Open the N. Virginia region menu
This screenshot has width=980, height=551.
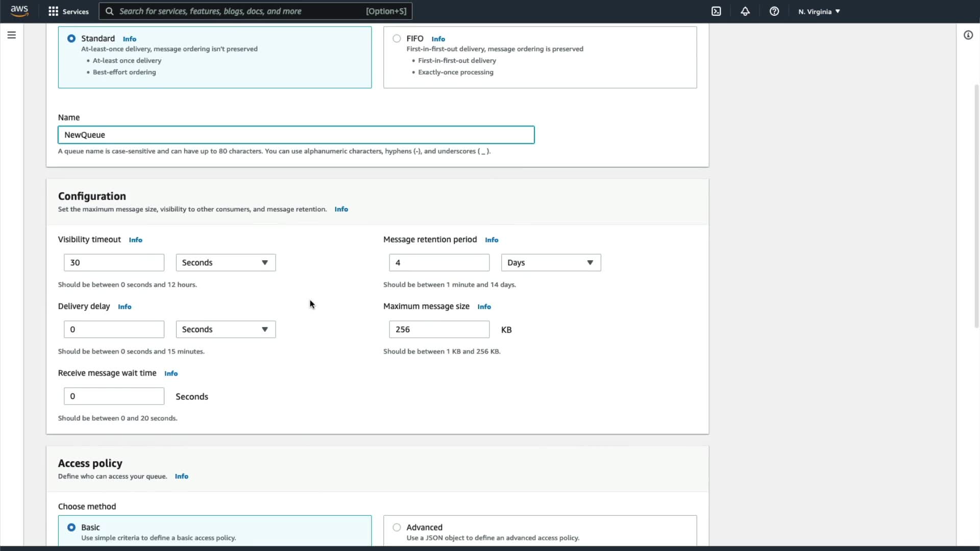pyautogui.click(x=819, y=11)
